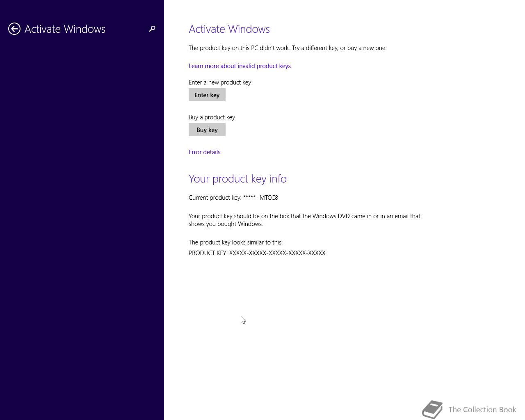Select text 'The product key on this PC didn't work'
Screen dimensions: 525x420
239,48
